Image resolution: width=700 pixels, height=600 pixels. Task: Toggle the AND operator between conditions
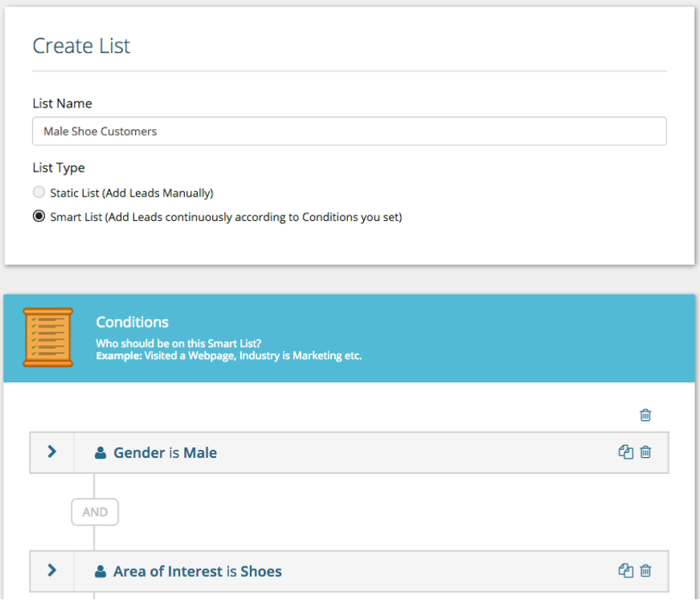coord(95,512)
